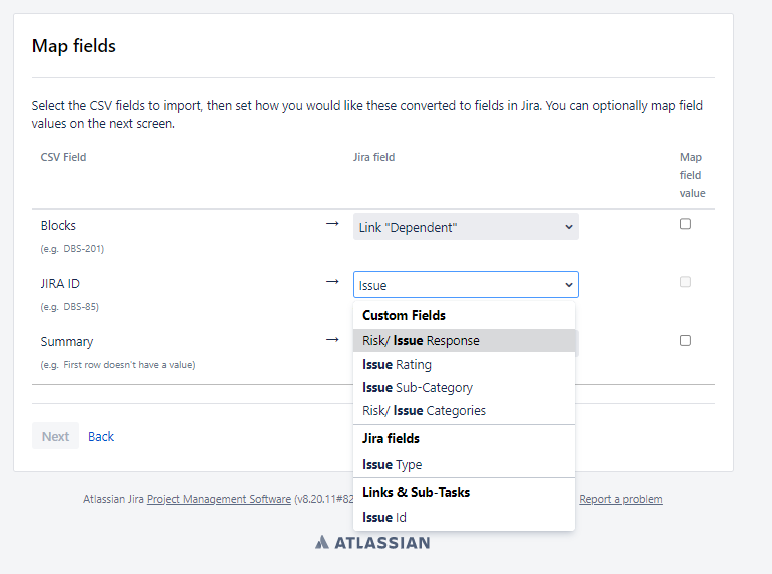Select Risk/ Issue Response custom field option

[x=464, y=341]
